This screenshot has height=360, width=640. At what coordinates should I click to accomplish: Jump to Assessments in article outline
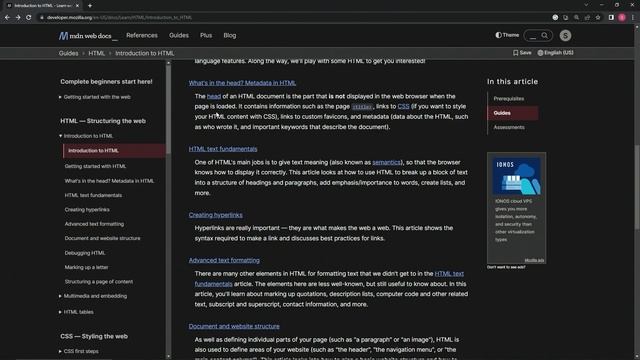[509, 127]
